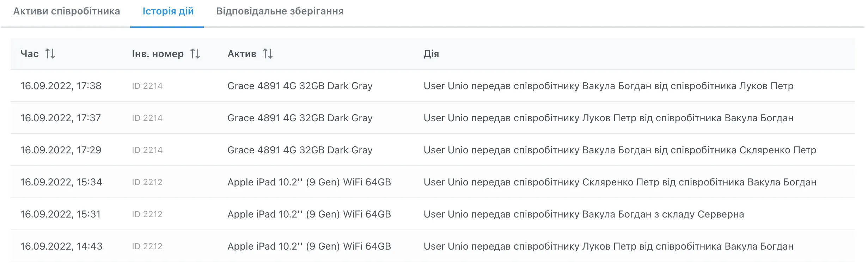This screenshot has height=263, width=868.
Task: Click the Актив header text
Action: click(x=242, y=54)
